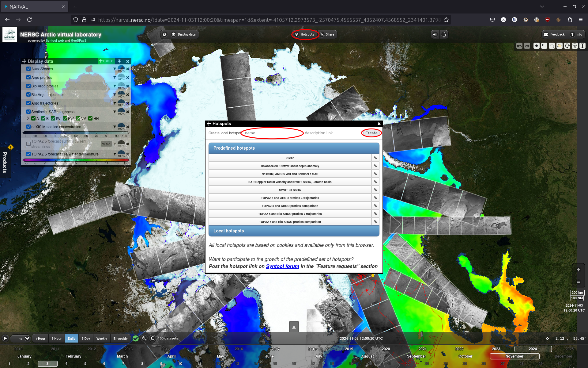Click the sea water temperature colorbar
This screenshot has height=368, width=588.
(x=76, y=160)
